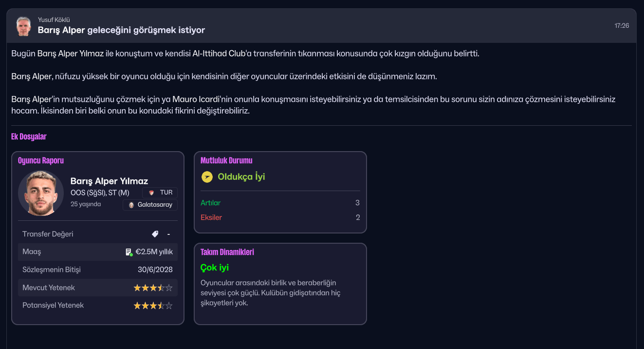Open the Oyuncu Raporu panel header
This screenshot has width=644, height=349.
[x=41, y=160]
